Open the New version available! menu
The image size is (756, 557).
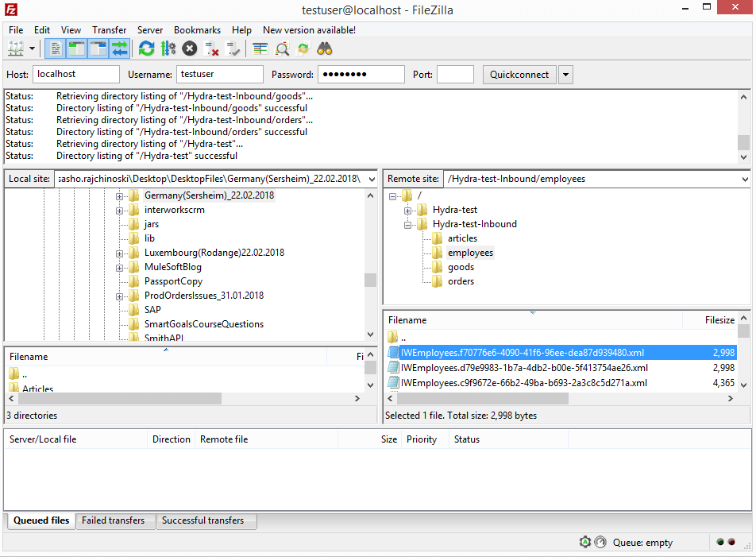309,30
